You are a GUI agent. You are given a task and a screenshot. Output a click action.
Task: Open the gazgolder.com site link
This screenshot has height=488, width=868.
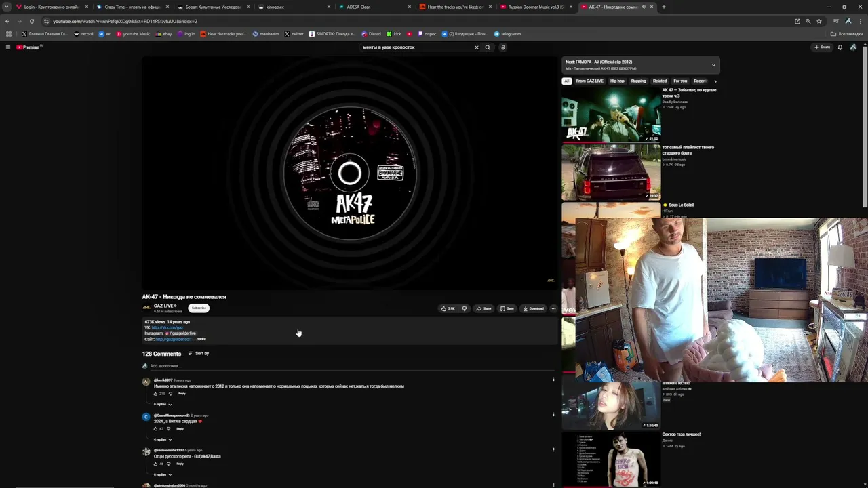click(173, 339)
